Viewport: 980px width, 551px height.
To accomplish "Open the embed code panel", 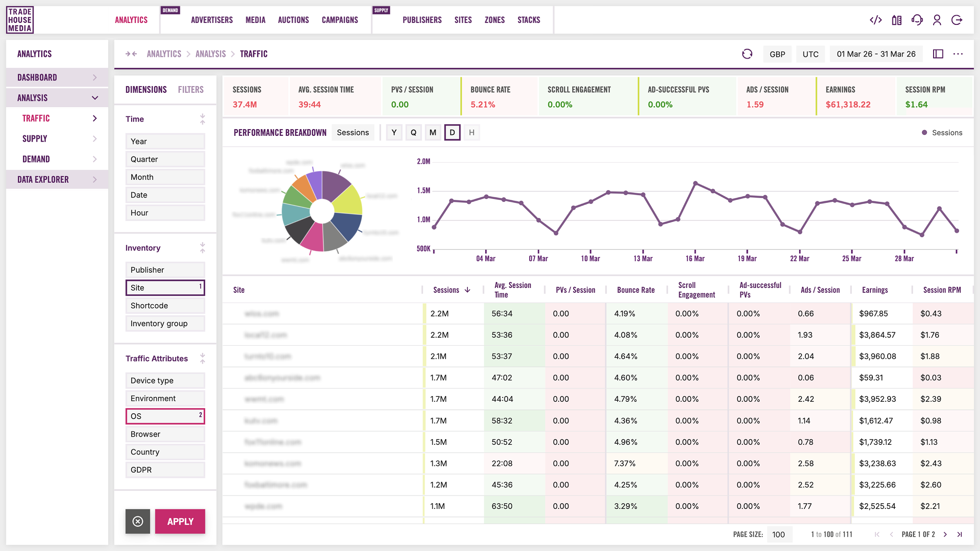I will pos(875,20).
